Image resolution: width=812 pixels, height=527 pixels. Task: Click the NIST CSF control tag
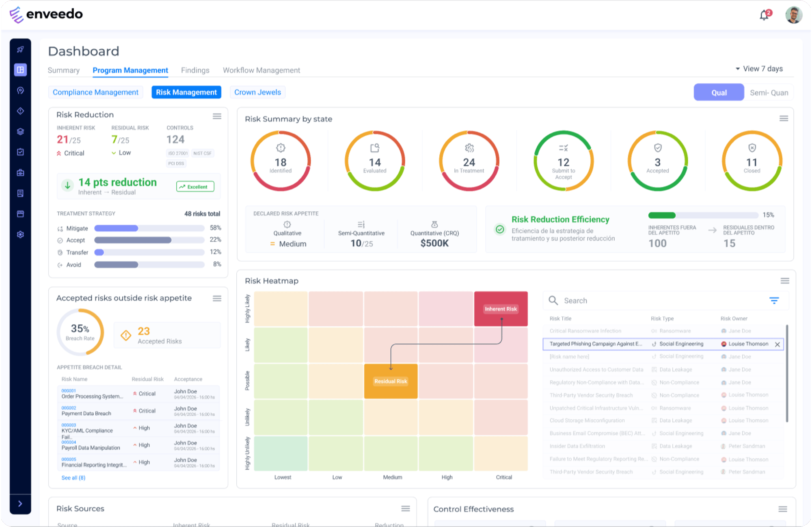[202, 153]
